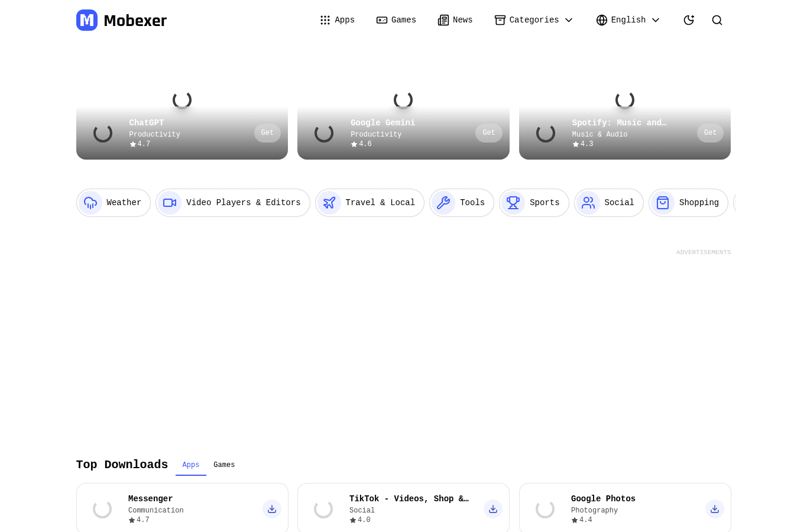807x532 pixels.
Task: Open the Google Gemini featured card title
Action: pos(383,123)
